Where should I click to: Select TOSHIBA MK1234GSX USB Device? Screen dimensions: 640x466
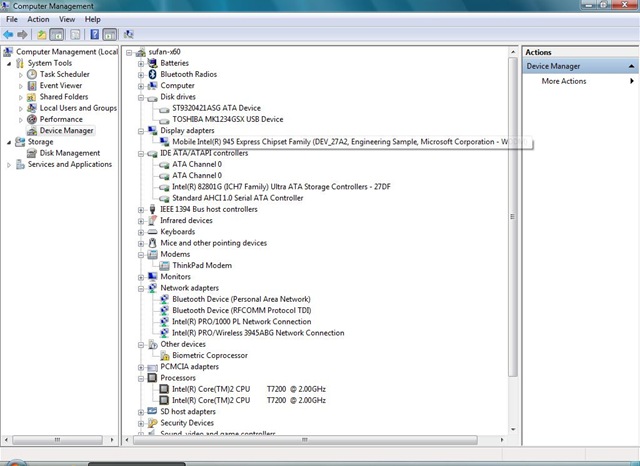228,119
